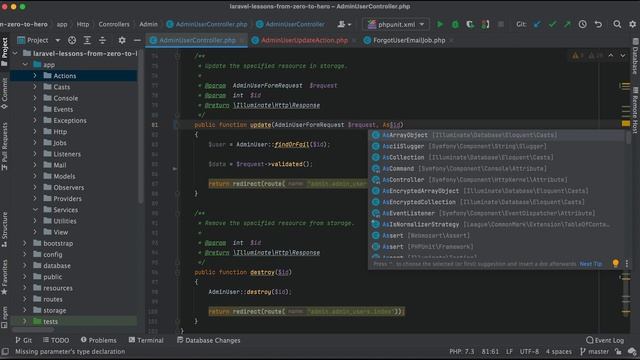This screenshot has width=640, height=360.
Task: Expand the Models folder
Action: click(x=35, y=176)
